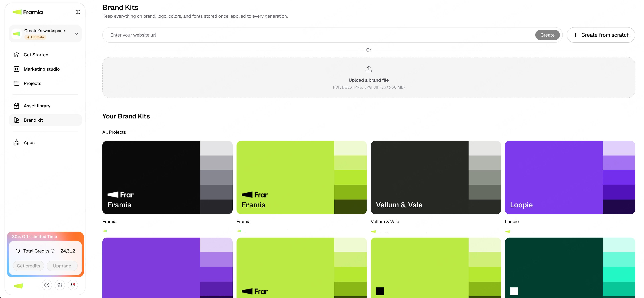Click the All Projects label
644x298 pixels.
pos(114,132)
